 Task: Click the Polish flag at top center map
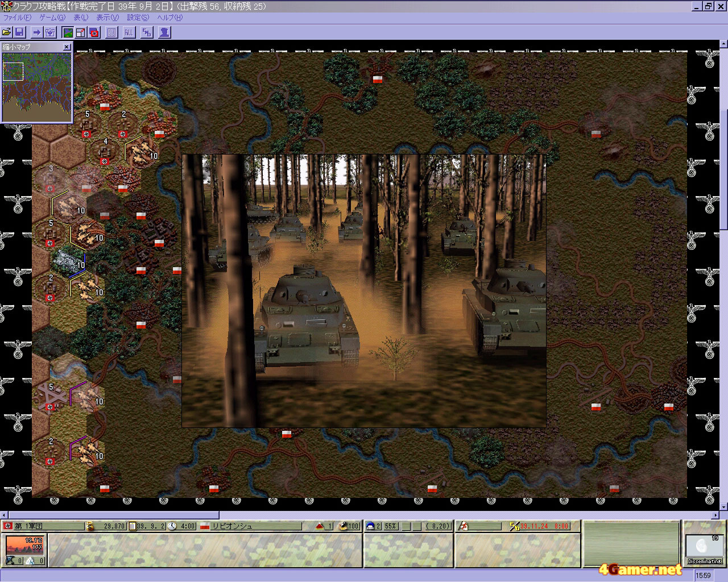377,80
